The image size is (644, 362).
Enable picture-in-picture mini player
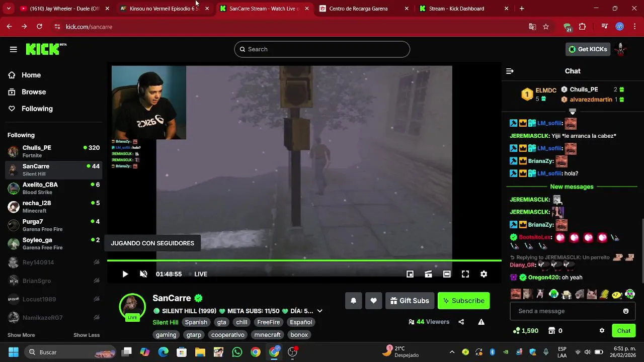(x=410, y=274)
